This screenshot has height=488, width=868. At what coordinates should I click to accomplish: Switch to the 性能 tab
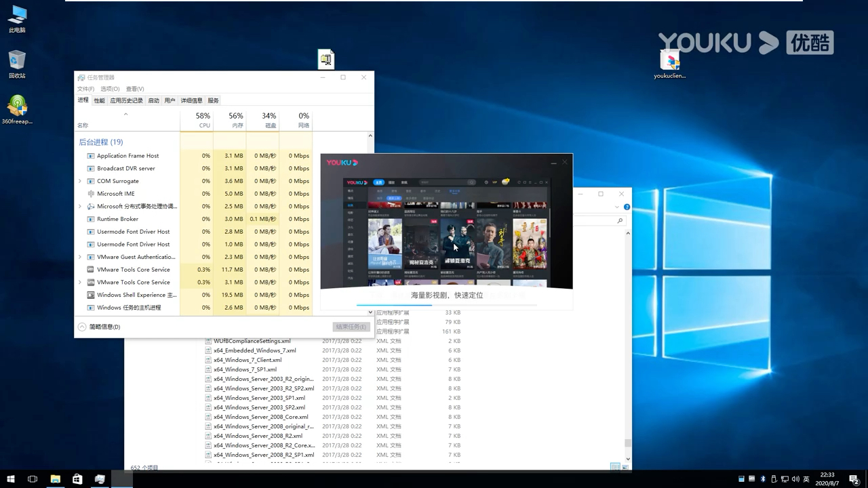point(99,100)
